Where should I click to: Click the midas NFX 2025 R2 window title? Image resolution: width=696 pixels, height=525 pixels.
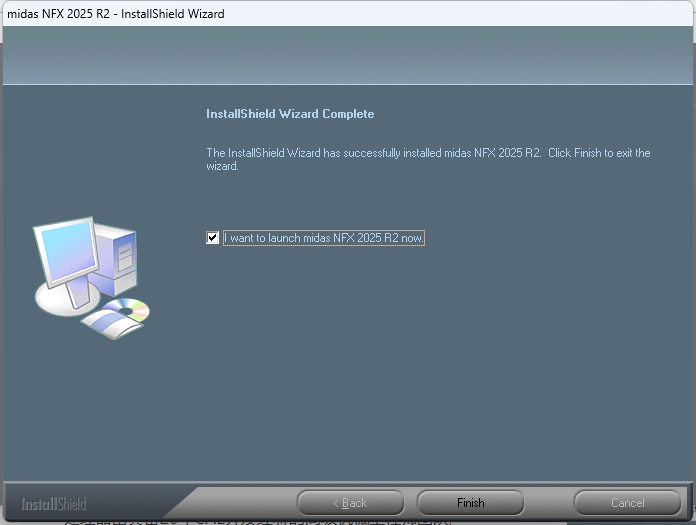click(x=116, y=14)
